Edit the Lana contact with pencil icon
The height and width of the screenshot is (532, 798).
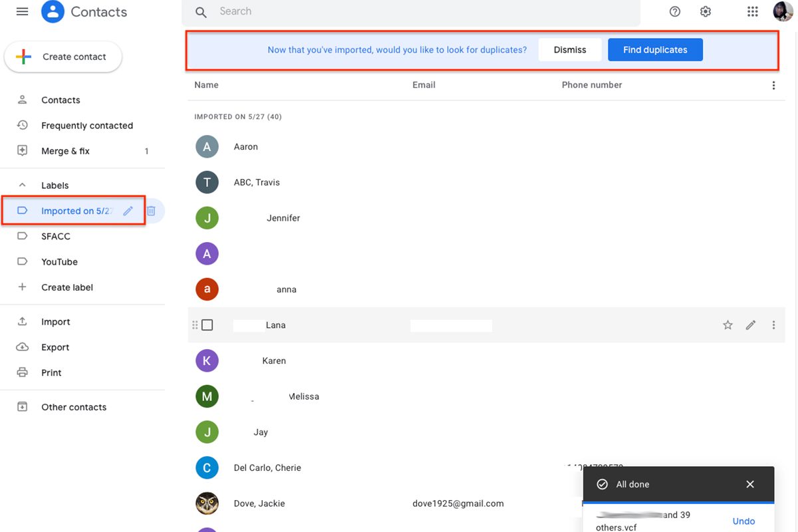click(x=751, y=325)
